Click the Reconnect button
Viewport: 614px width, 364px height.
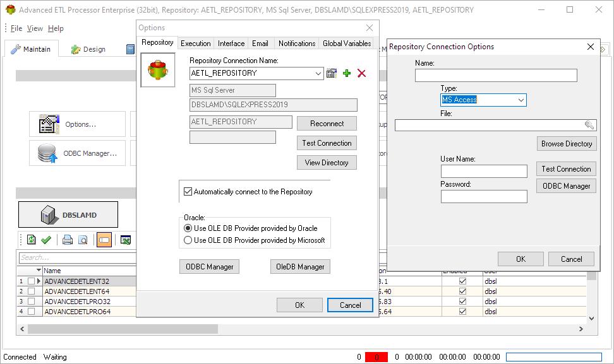327,123
